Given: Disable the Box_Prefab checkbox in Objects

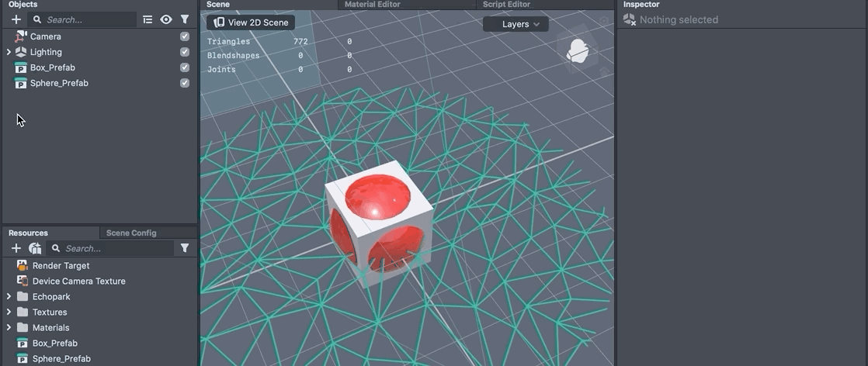Looking at the screenshot, I should pos(185,67).
